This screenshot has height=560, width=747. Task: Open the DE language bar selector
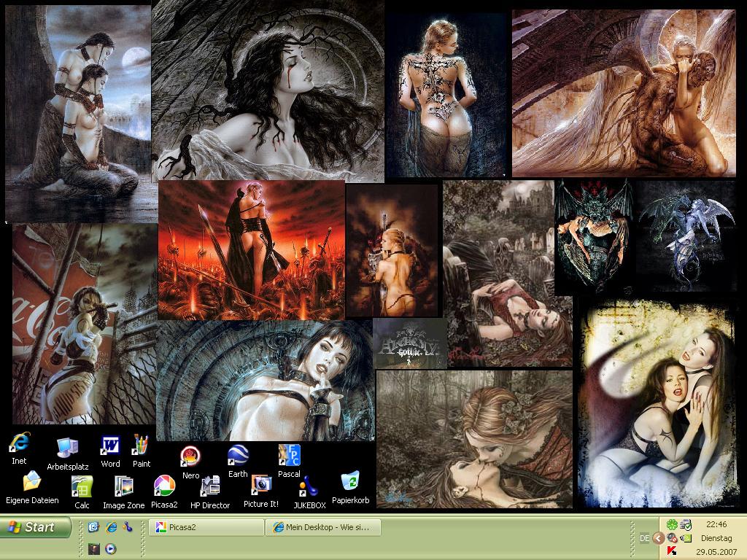pos(644,538)
